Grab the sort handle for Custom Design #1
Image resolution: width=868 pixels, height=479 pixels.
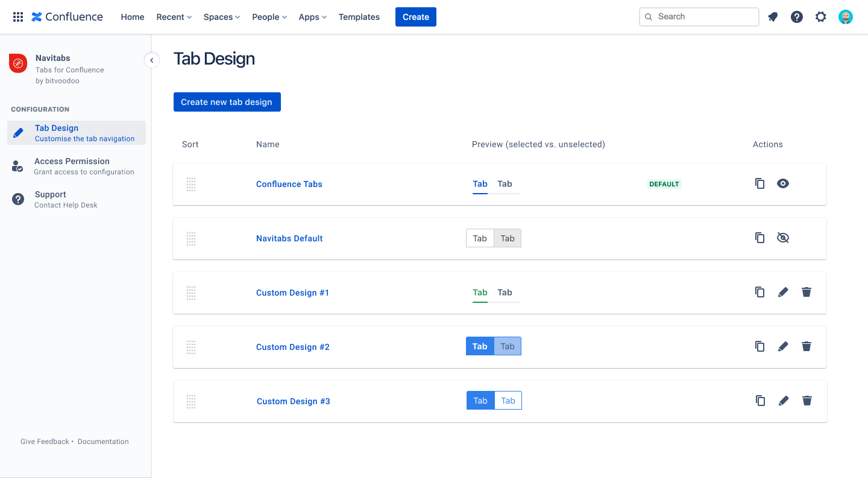coord(191,293)
